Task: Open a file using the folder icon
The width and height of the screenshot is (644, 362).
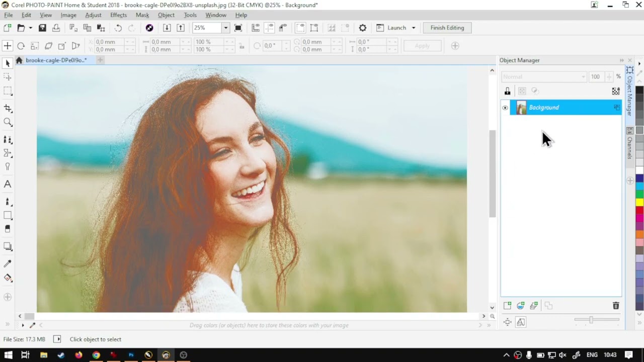Action: [x=21, y=28]
